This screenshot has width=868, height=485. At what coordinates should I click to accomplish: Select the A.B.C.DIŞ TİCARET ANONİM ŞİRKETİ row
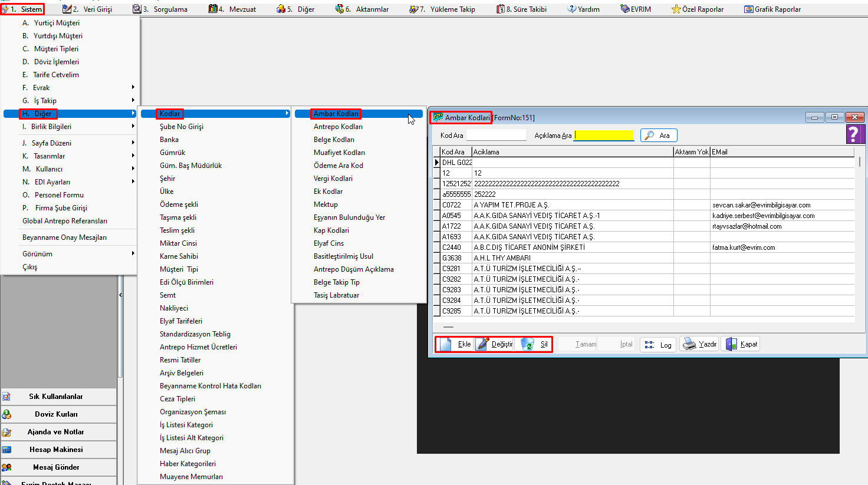643,247
